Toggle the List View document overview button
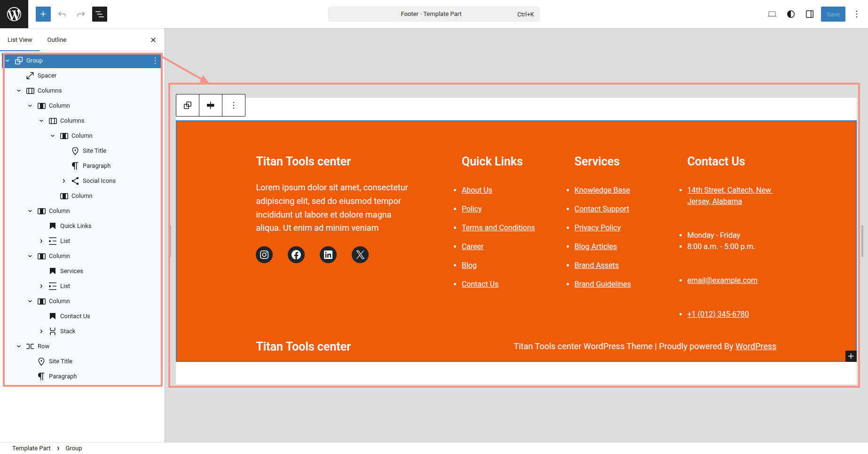Screen dimensions: 868x454 click(x=100, y=14)
